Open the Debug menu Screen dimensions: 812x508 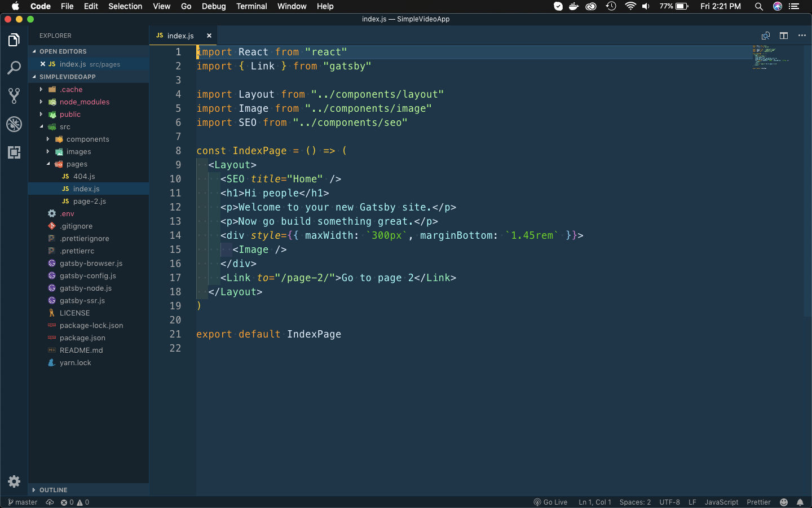pyautogui.click(x=214, y=6)
